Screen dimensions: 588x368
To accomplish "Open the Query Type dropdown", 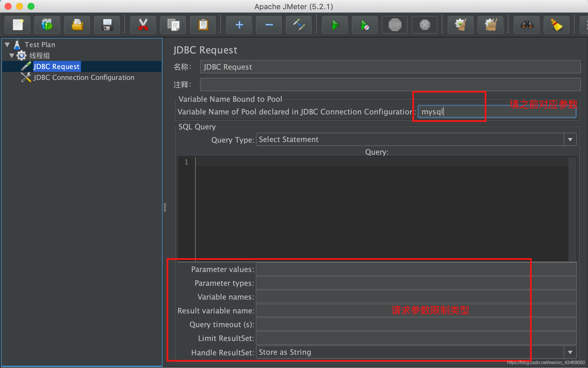I will [x=570, y=139].
